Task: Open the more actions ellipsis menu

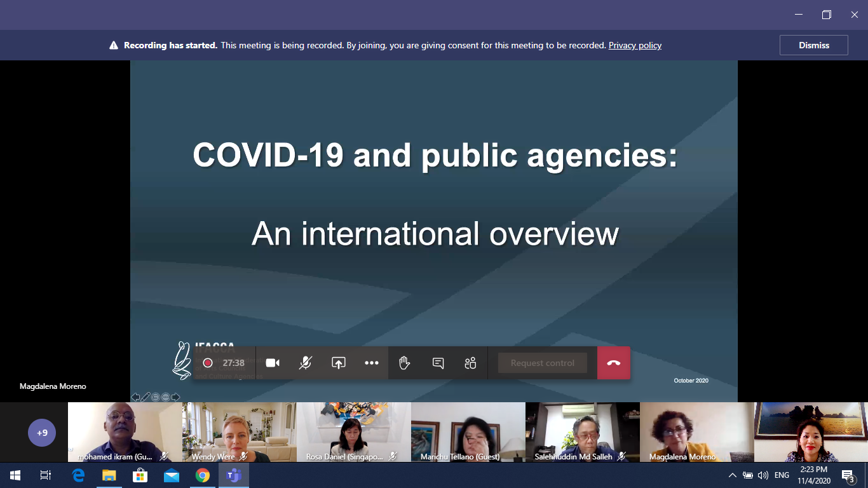Action: tap(372, 363)
